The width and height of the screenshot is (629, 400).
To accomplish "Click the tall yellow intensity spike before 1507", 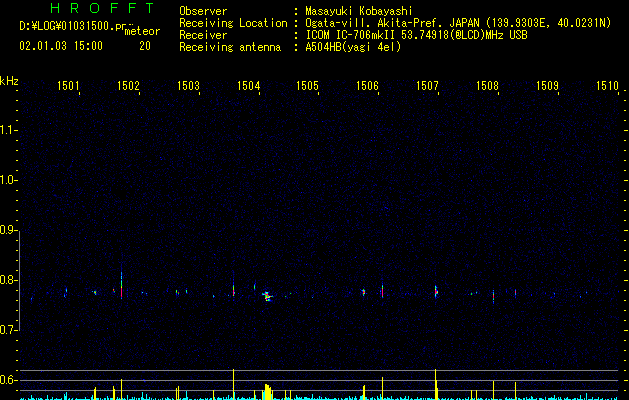I will click(x=436, y=384).
